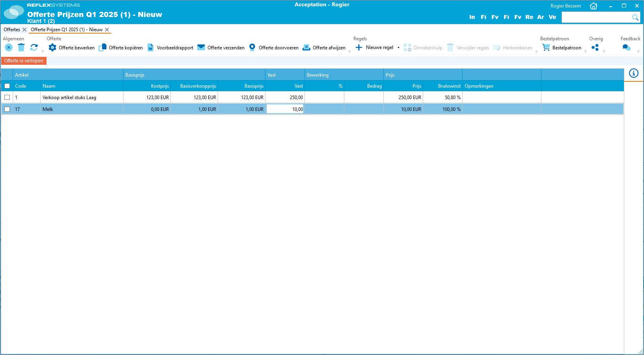Toggle the select-all checkbox in header

[7, 86]
